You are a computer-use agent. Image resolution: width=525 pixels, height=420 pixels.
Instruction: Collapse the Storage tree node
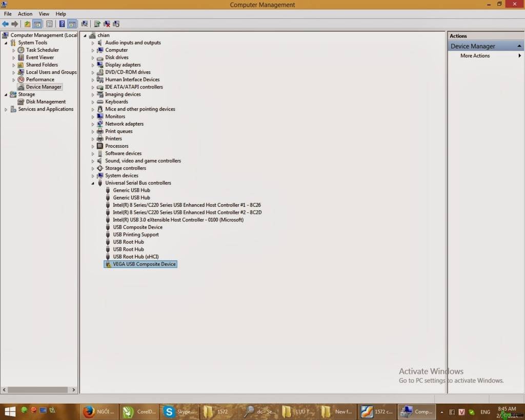pos(6,94)
